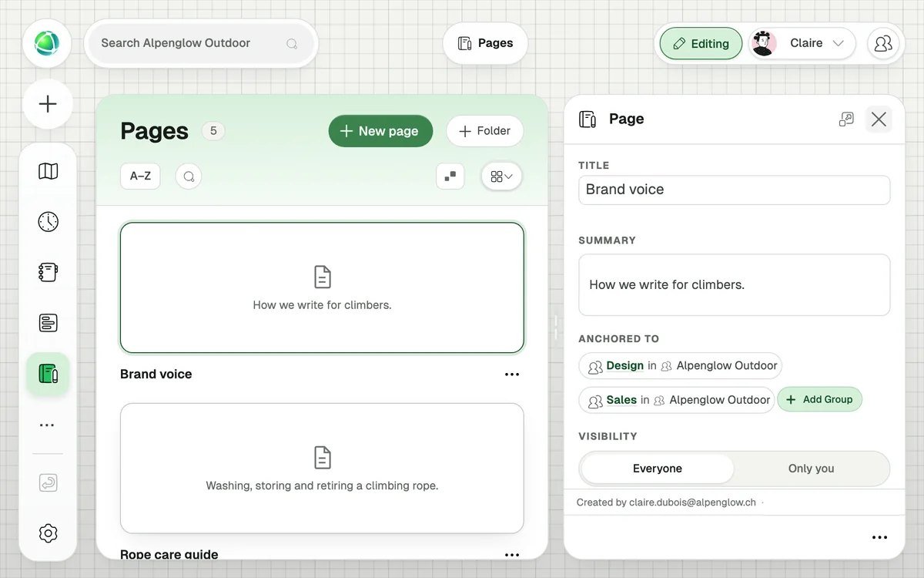
Task: Change the A–Z sort order
Action: pos(140,176)
